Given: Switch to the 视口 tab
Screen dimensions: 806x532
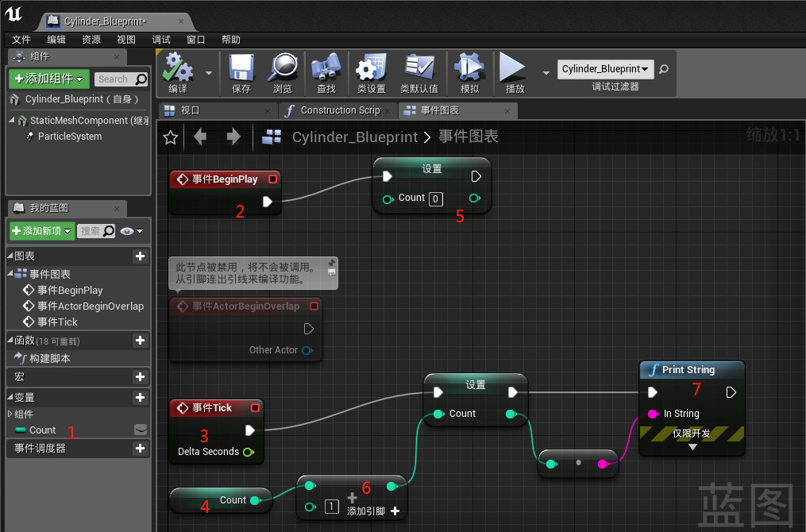Looking at the screenshot, I should (x=218, y=110).
